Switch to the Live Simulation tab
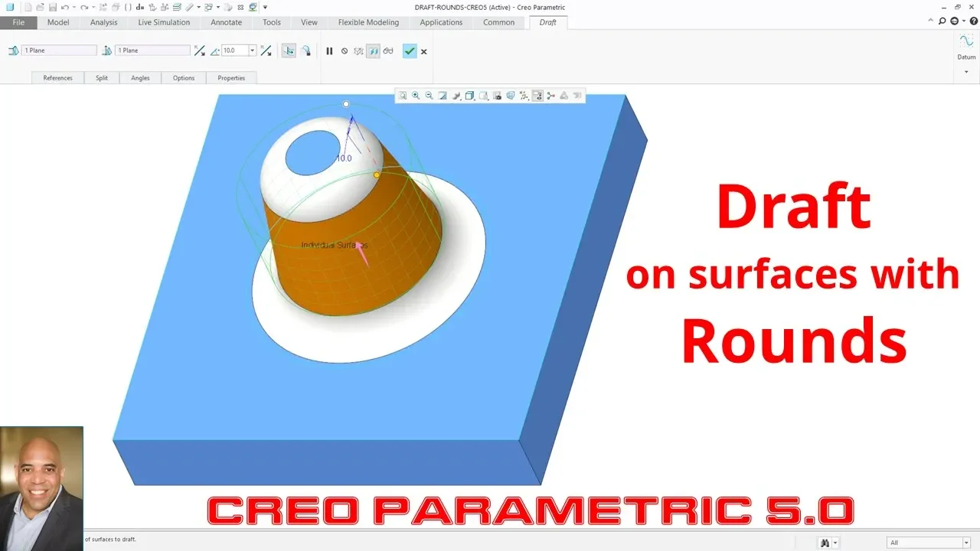The image size is (980, 551). click(x=164, y=22)
